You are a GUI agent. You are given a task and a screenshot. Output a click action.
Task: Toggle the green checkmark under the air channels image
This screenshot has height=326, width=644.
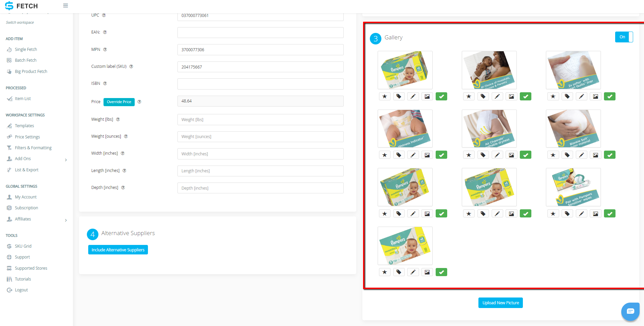(x=526, y=155)
